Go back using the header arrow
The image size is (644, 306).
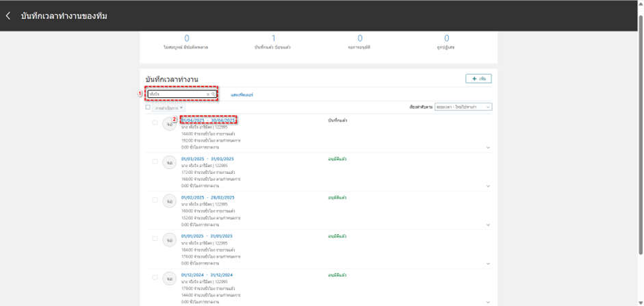[8, 16]
